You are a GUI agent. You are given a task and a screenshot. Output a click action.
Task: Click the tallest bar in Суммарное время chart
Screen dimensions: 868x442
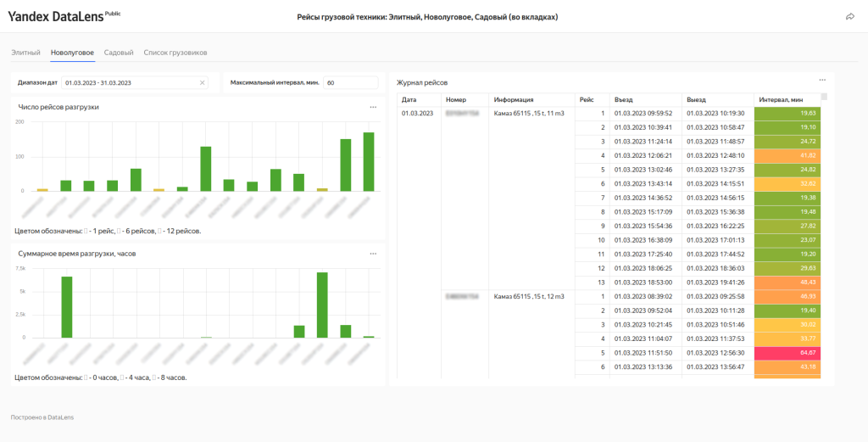tap(322, 305)
